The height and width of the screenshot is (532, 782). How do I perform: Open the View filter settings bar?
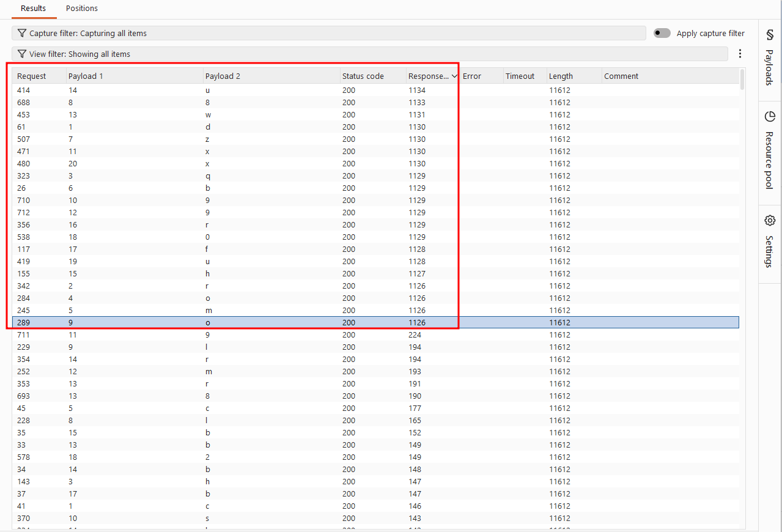[x=370, y=54]
